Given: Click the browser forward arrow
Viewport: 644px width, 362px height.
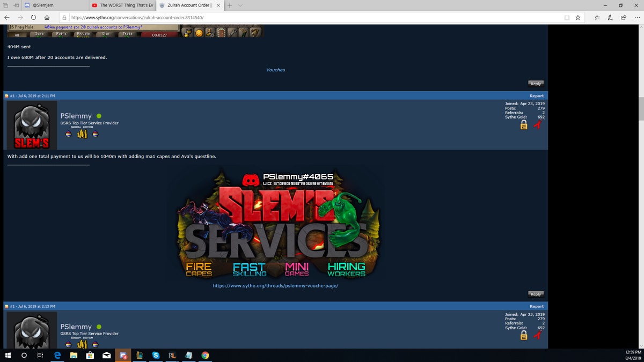Looking at the screenshot, I should point(20,18).
